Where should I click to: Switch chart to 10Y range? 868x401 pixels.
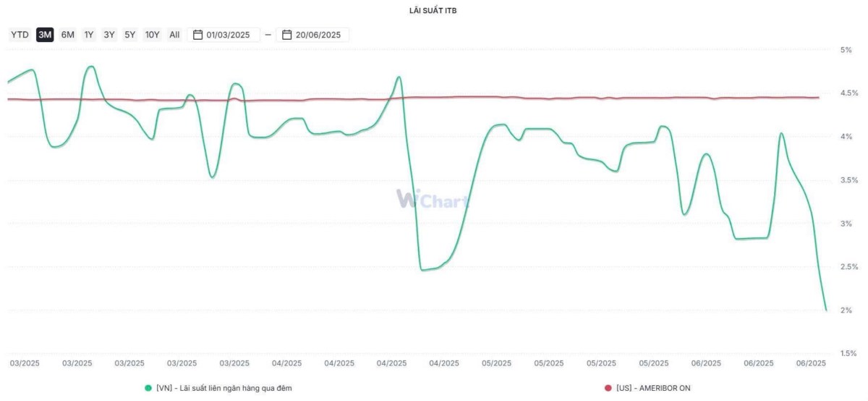coord(152,35)
